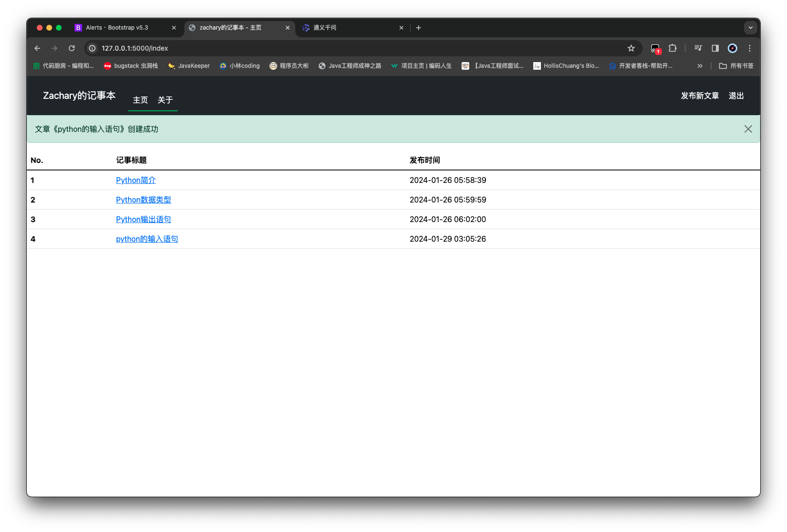View site information icon in address bar
The width and height of the screenshot is (787, 532).
[92, 48]
